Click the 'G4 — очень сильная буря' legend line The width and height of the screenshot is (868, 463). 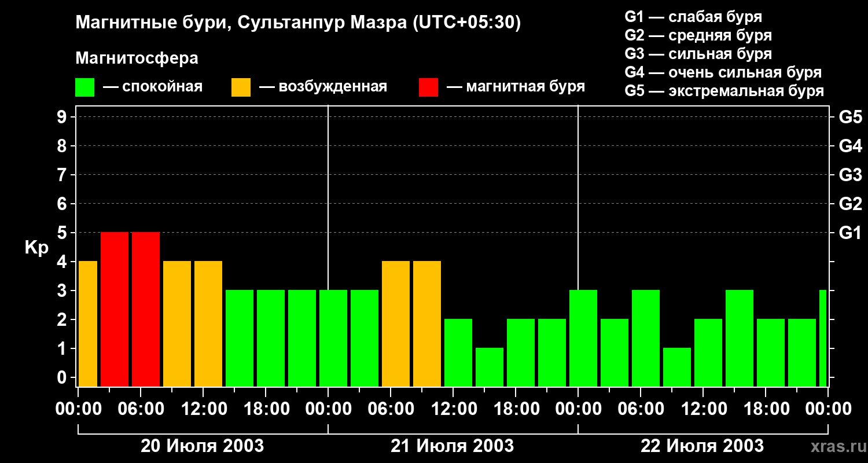coord(723,72)
